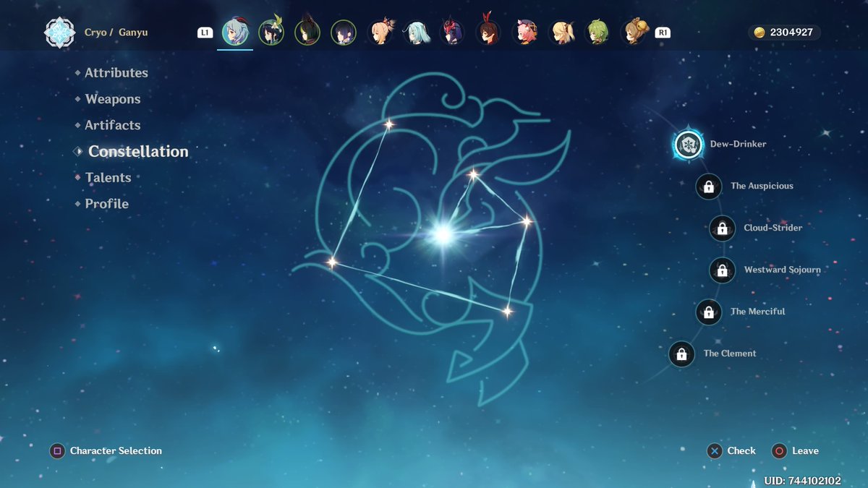Choose the portrait with a golden bell
The width and height of the screenshot is (868, 488).
coord(634,32)
